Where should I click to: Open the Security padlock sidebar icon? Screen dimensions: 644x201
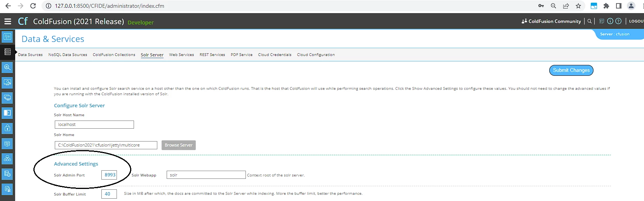pos(7,128)
